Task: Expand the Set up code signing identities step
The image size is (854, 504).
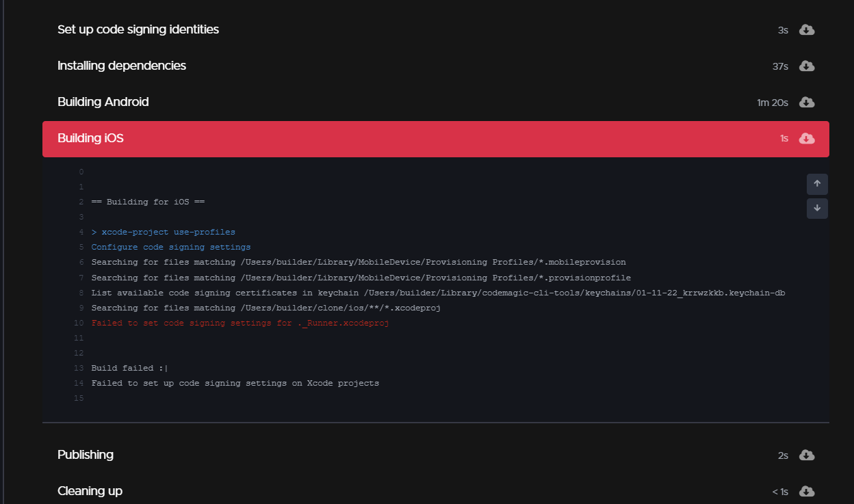Action: click(x=436, y=30)
